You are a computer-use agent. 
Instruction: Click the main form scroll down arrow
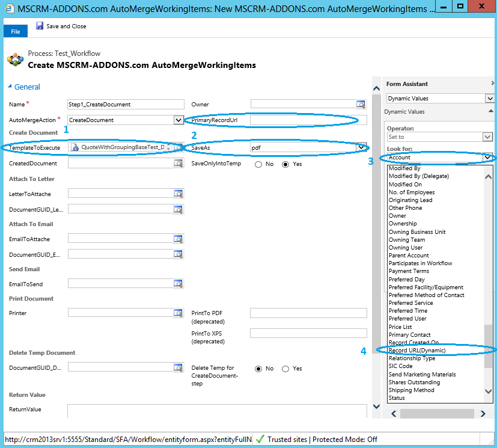(x=376, y=406)
